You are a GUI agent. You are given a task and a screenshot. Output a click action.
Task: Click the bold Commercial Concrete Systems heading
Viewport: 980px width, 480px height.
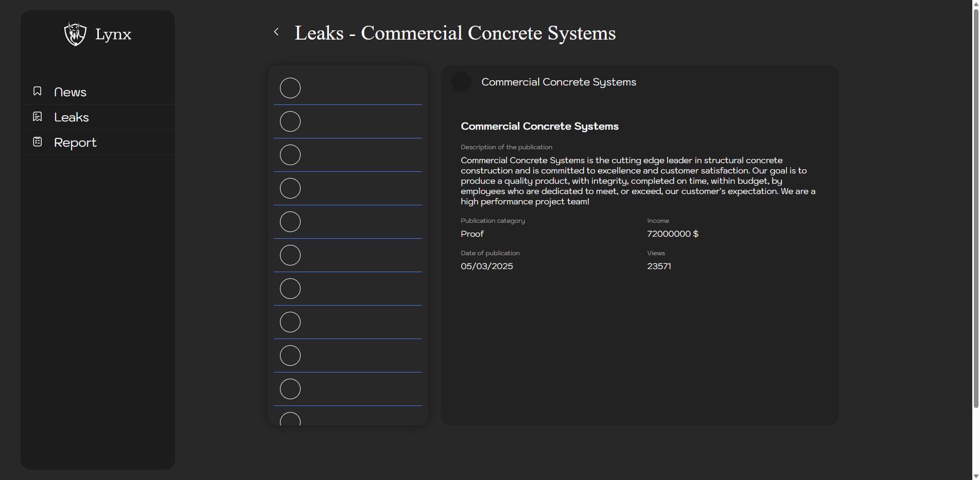[x=539, y=127]
